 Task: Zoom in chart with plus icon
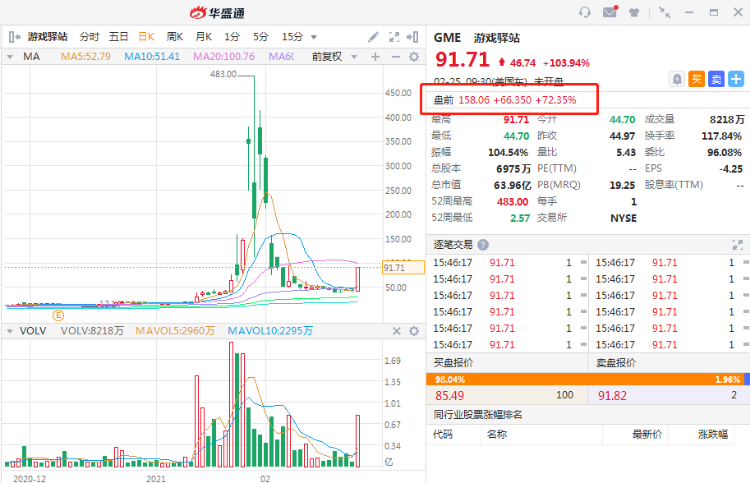click(375, 57)
